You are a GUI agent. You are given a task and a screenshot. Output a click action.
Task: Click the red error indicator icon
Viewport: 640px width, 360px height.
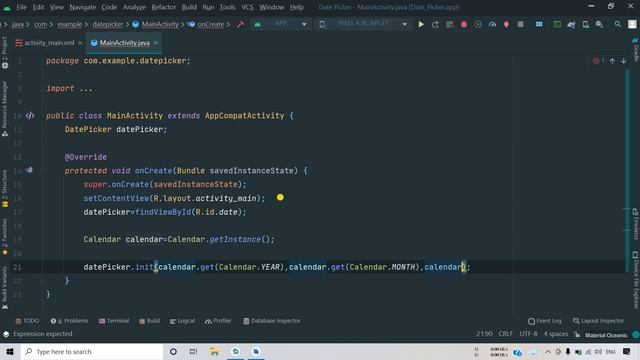click(x=596, y=61)
